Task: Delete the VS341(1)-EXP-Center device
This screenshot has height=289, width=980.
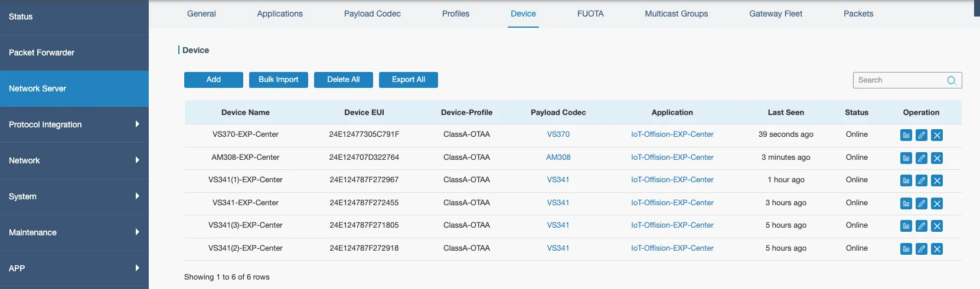Action: pos(936,180)
